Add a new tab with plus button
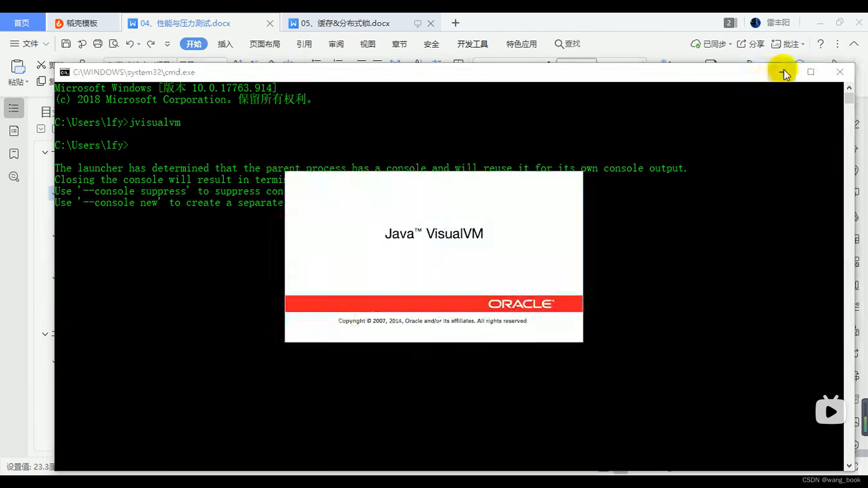Image resolution: width=868 pixels, height=488 pixels. (455, 23)
